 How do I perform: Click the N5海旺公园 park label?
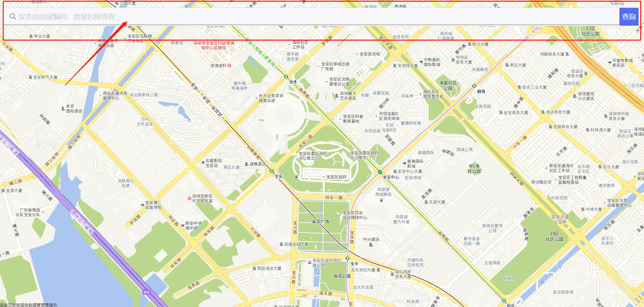pyautogui.click(x=474, y=168)
